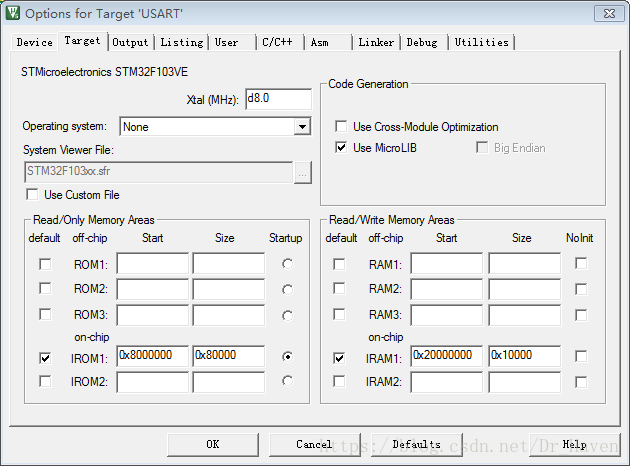
Task: Enable NoInit checkbox for IRAM1
Action: tap(581, 357)
